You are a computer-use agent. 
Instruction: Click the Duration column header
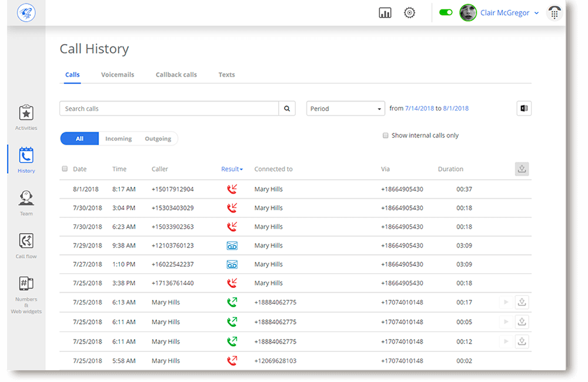click(450, 169)
